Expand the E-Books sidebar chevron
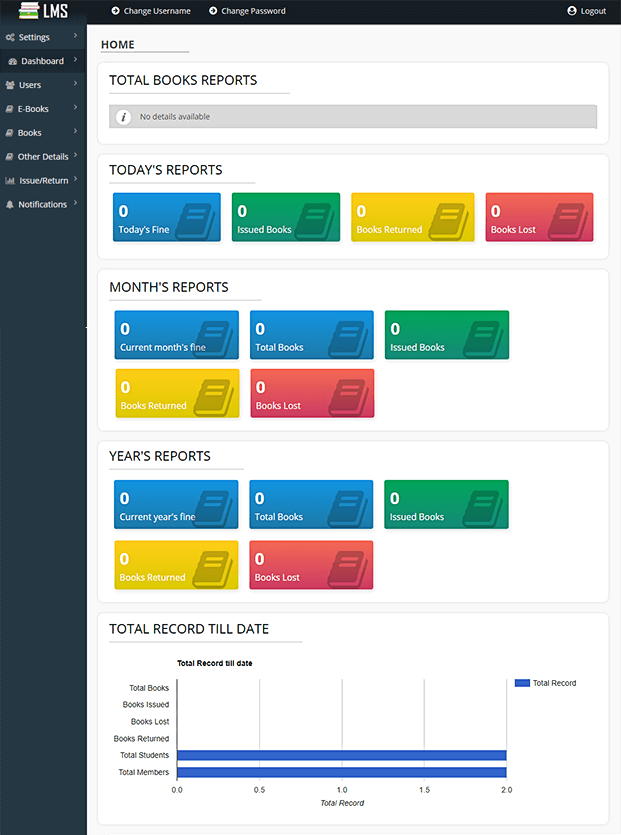Screen dimensions: 621x835 75,107
